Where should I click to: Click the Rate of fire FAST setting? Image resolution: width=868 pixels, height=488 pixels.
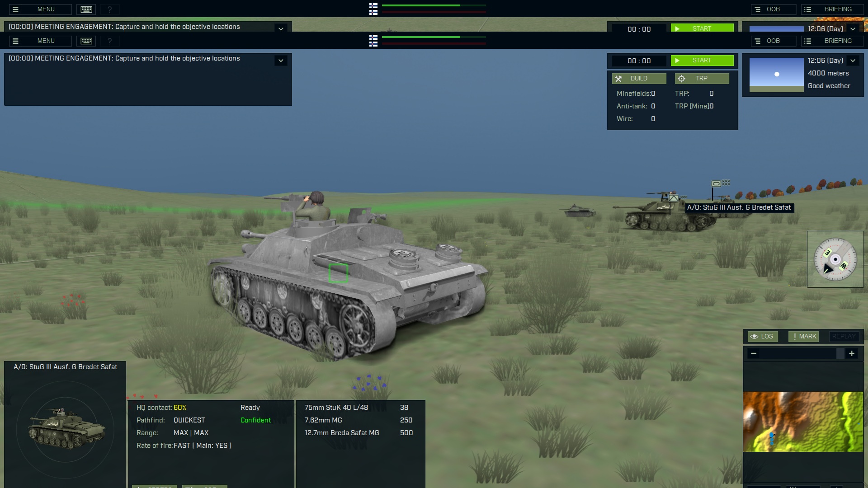click(203, 446)
